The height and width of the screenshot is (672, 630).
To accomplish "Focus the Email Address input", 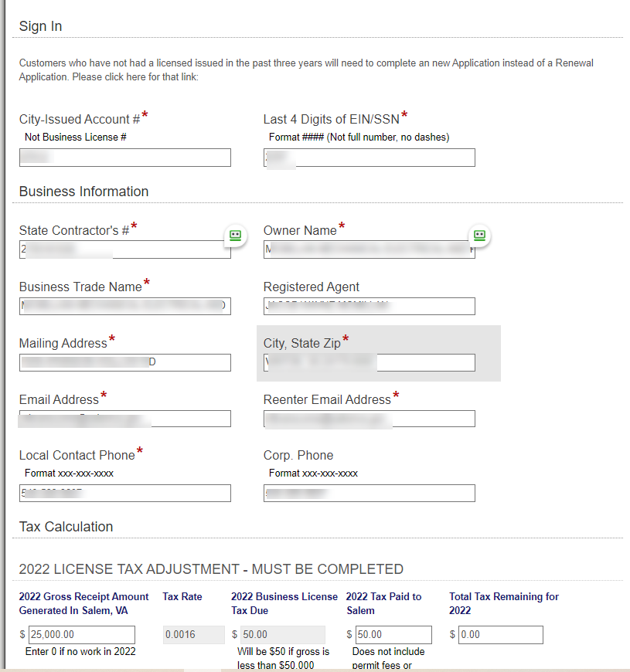I will pos(124,419).
